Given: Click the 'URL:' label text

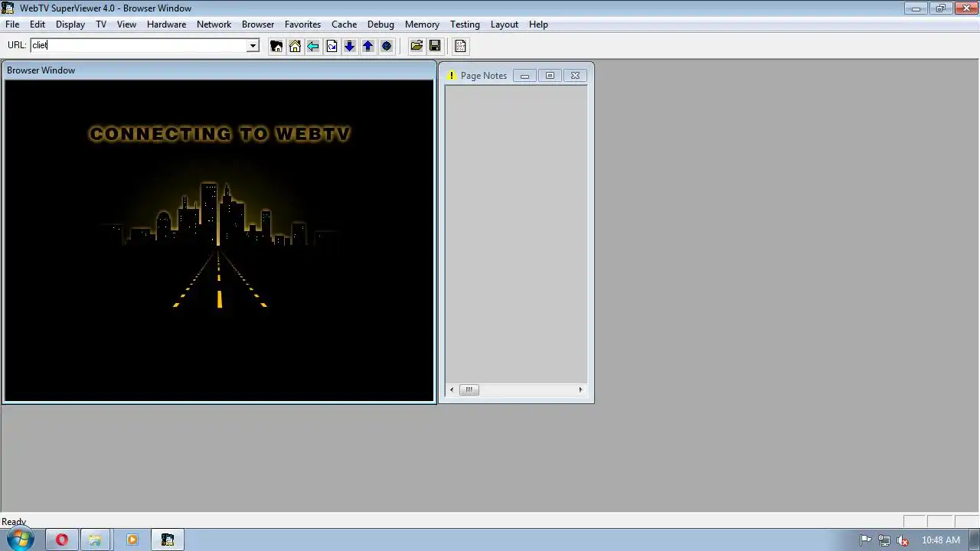Looking at the screenshot, I should (x=17, y=45).
